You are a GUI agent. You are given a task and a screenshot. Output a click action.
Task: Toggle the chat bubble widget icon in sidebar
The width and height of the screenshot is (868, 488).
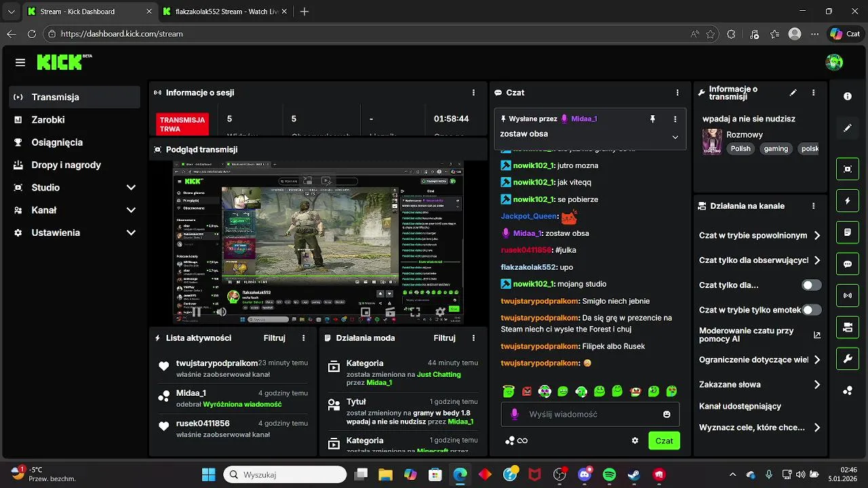coord(848,264)
